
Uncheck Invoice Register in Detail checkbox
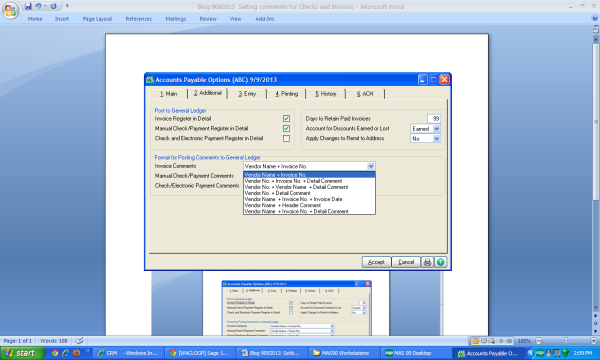(x=286, y=119)
